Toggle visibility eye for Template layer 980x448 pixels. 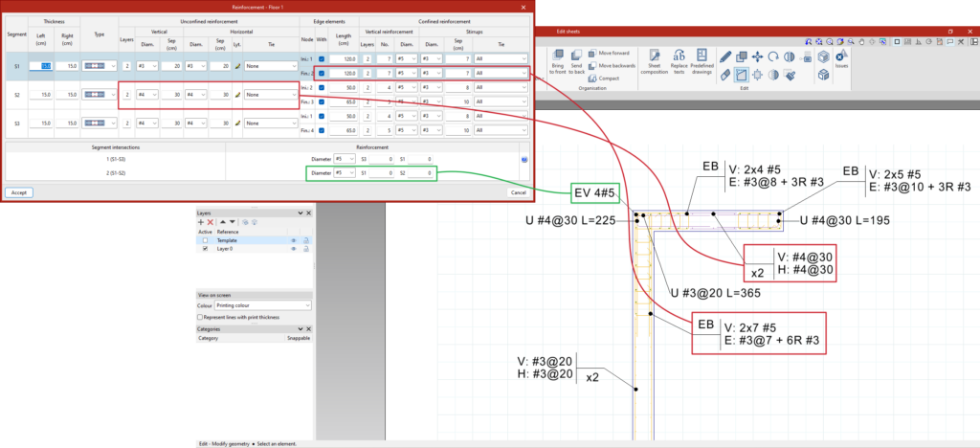tap(293, 240)
